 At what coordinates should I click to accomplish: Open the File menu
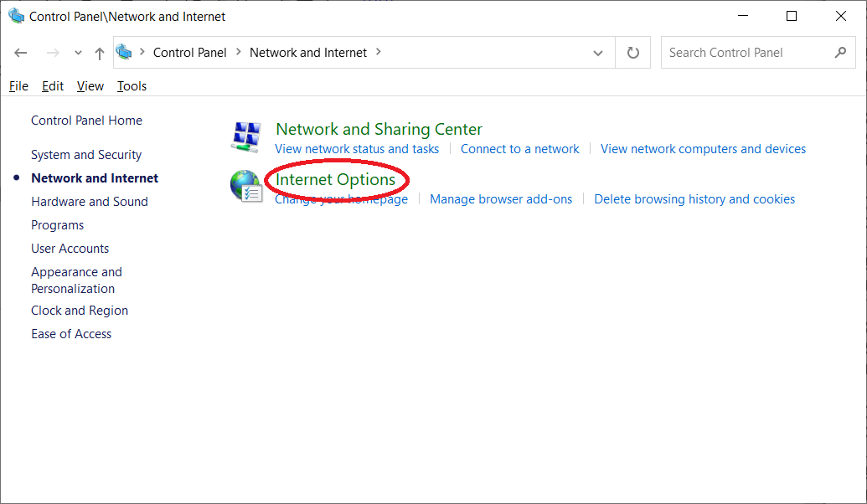pos(18,86)
